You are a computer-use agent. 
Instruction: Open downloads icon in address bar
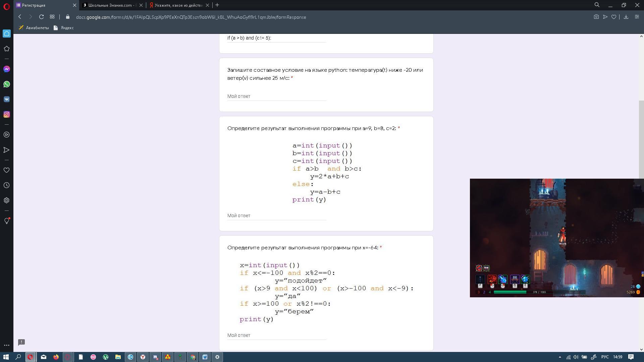[x=626, y=17]
